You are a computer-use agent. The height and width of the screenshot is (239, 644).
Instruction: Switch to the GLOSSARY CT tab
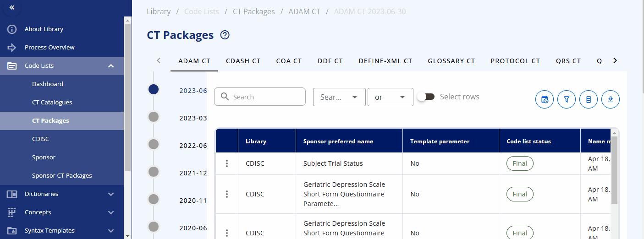(x=451, y=61)
